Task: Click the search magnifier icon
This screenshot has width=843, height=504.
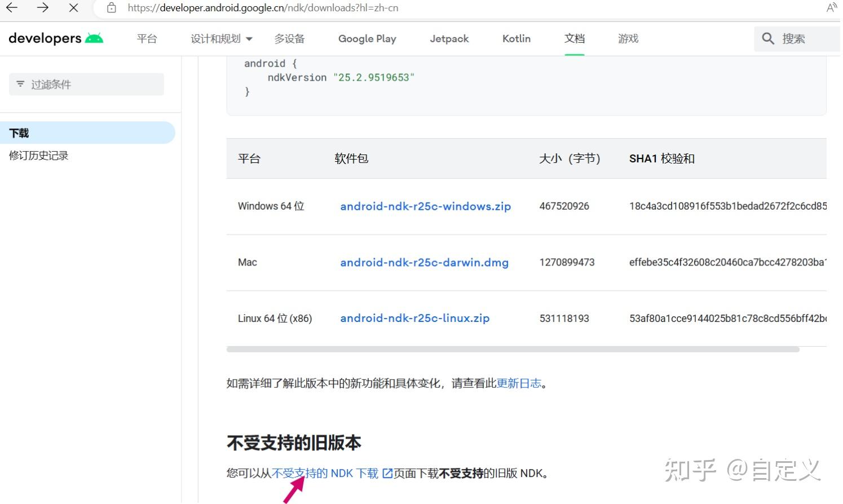Action: click(x=767, y=38)
